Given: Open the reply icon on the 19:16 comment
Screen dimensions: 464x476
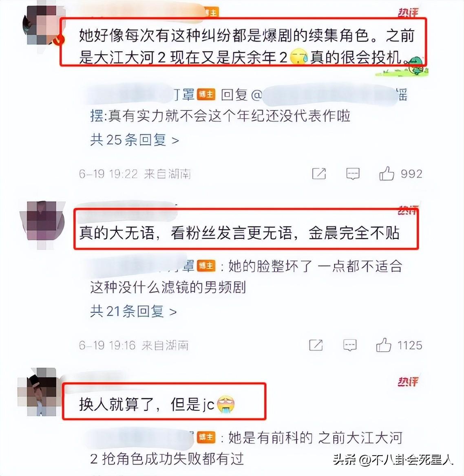Looking at the screenshot, I should tap(350, 345).
